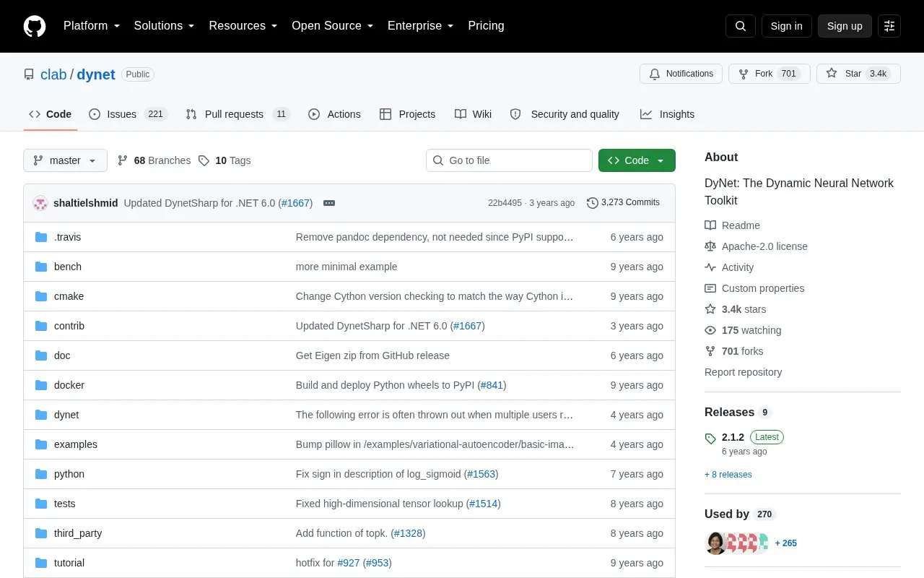Switch to the Pull requests tab

pyautogui.click(x=237, y=114)
